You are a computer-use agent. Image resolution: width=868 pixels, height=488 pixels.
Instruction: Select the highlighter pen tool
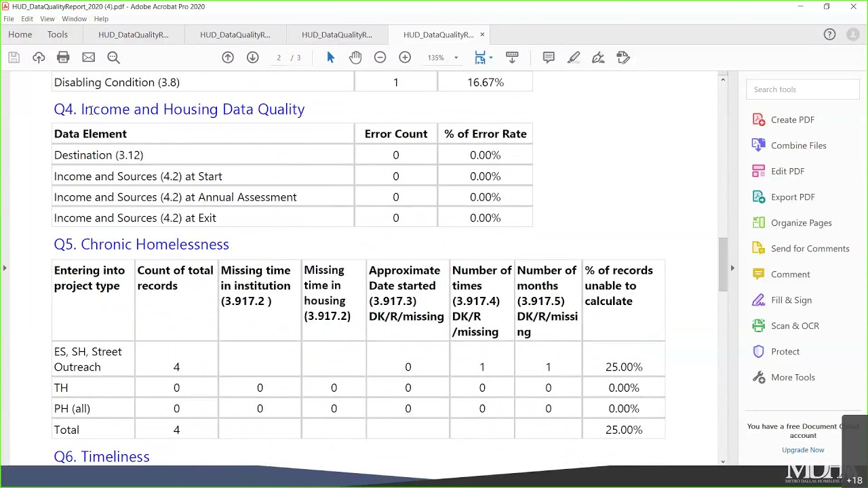tap(574, 58)
